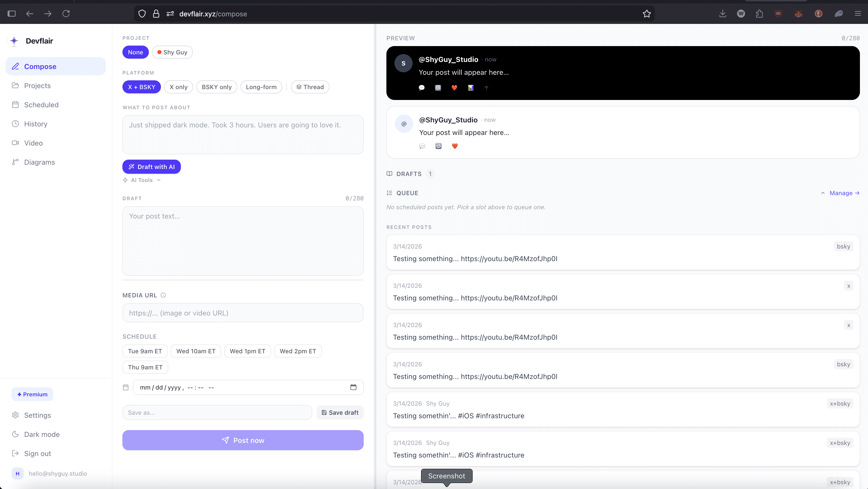Select the Shy Guy project
The height and width of the screenshot is (489, 868).
coord(173,52)
